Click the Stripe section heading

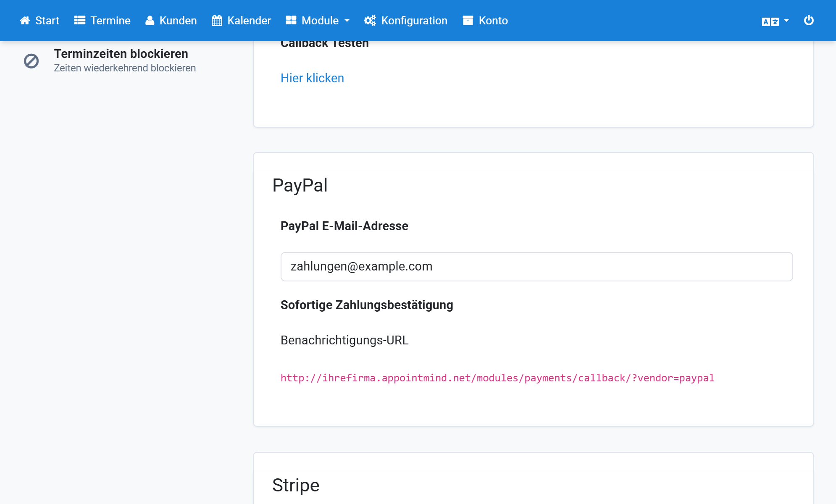pos(296,486)
